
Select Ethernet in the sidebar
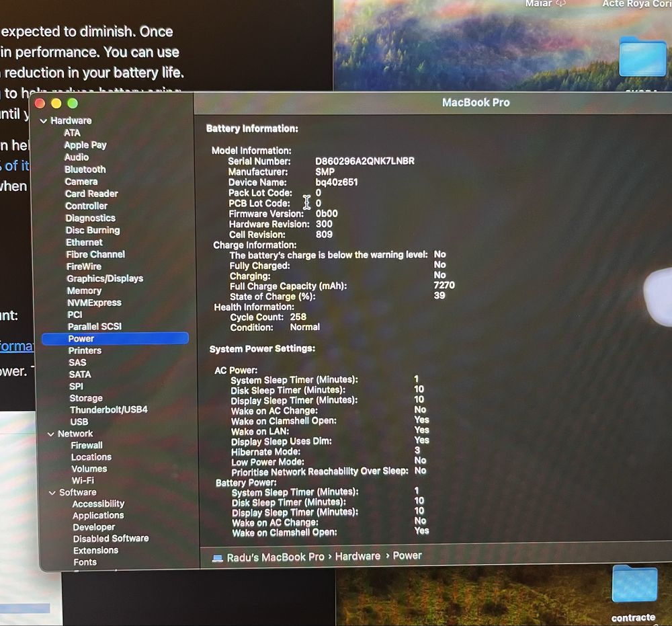[84, 242]
